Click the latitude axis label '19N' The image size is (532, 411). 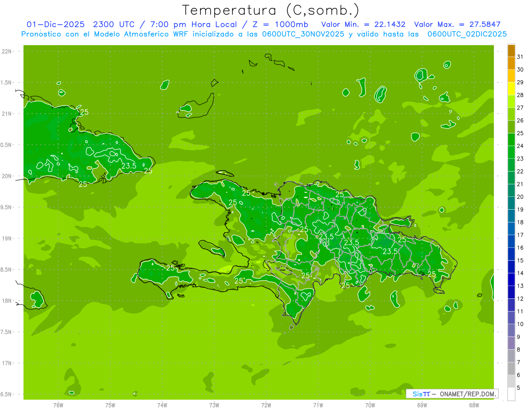click(7, 239)
